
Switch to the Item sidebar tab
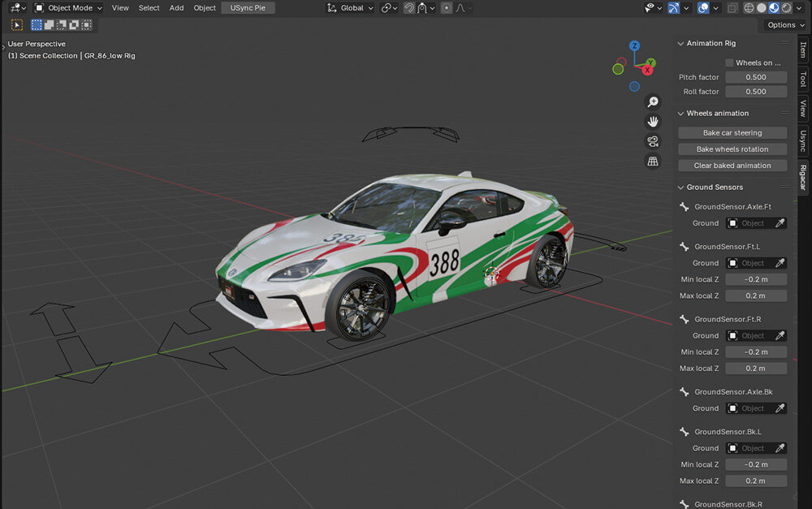803,50
